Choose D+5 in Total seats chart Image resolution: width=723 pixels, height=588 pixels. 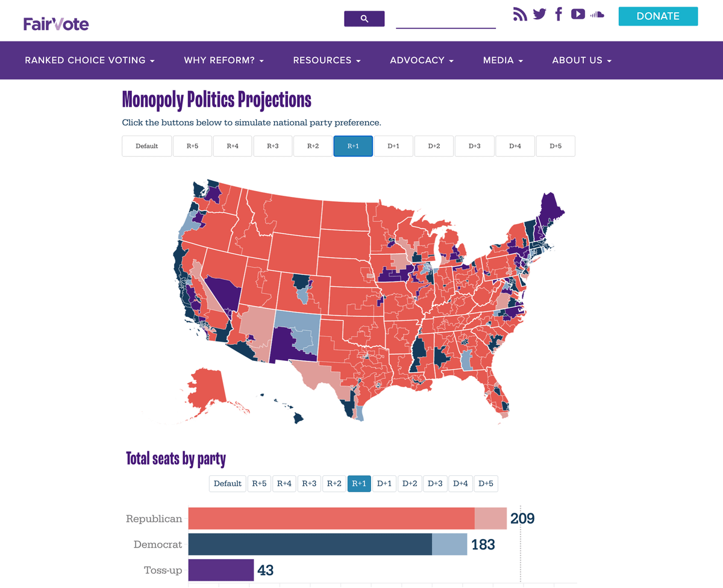(486, 484)
